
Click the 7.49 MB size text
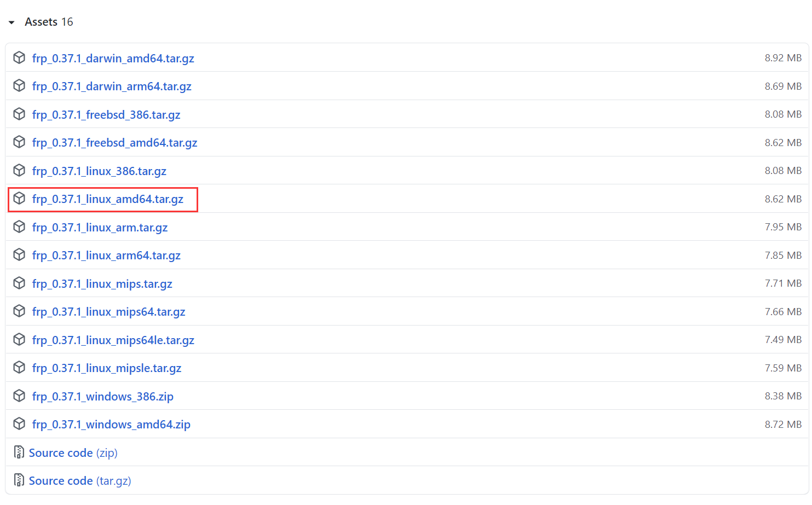coord(783,340)
